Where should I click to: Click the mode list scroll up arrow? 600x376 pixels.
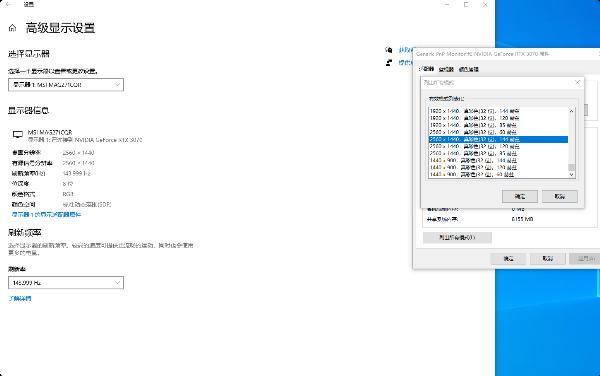coord(571,111)
